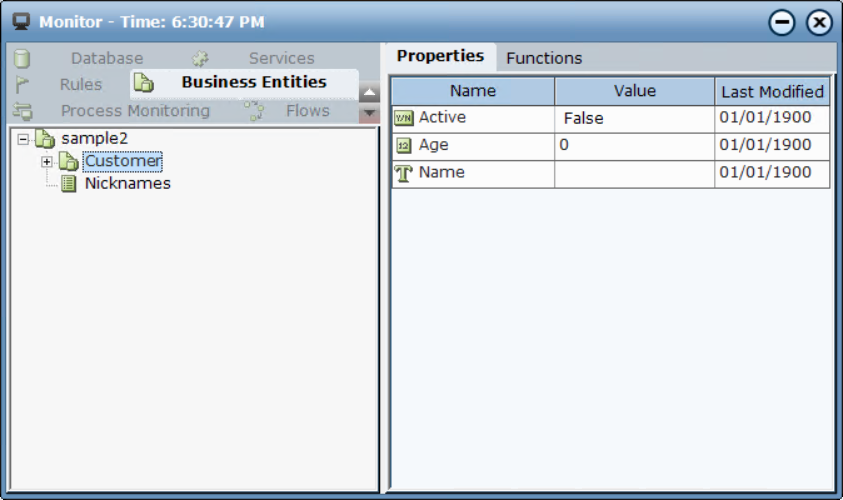Open the Database tab
The width and height of the screenshot is (843, 500).
[107, 59]
